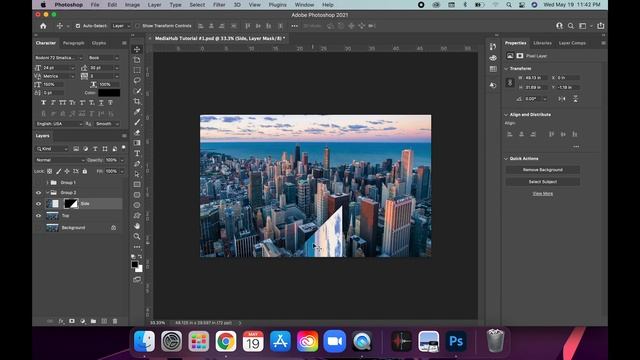
Task: Create new adjustment layer icon
Action: point(83,321)
